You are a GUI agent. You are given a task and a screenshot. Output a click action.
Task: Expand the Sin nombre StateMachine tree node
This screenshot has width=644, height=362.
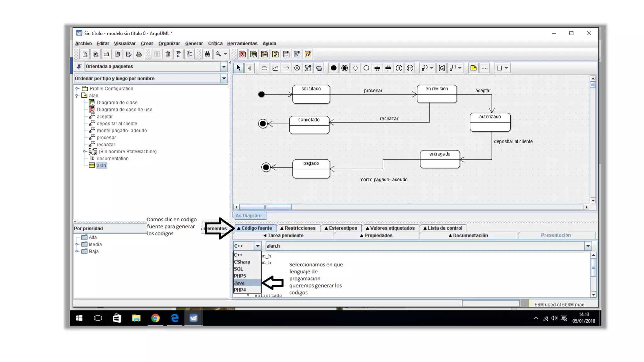coord(84,151)
